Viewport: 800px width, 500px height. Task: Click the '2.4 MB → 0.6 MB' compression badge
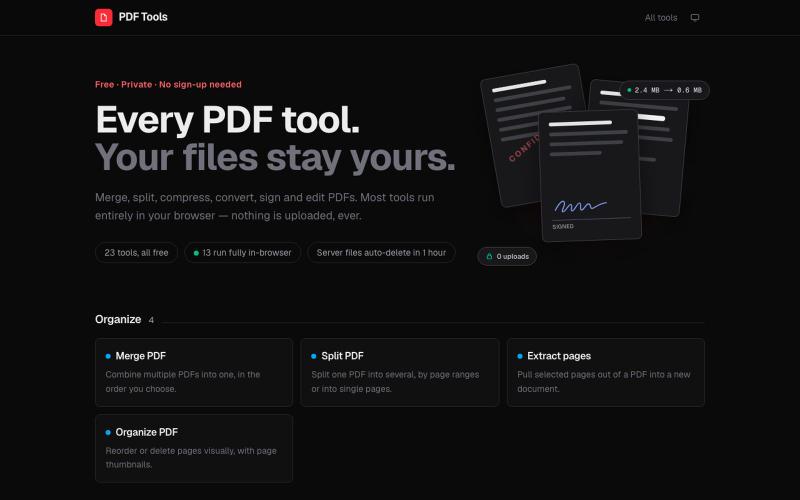click(665, 90)
